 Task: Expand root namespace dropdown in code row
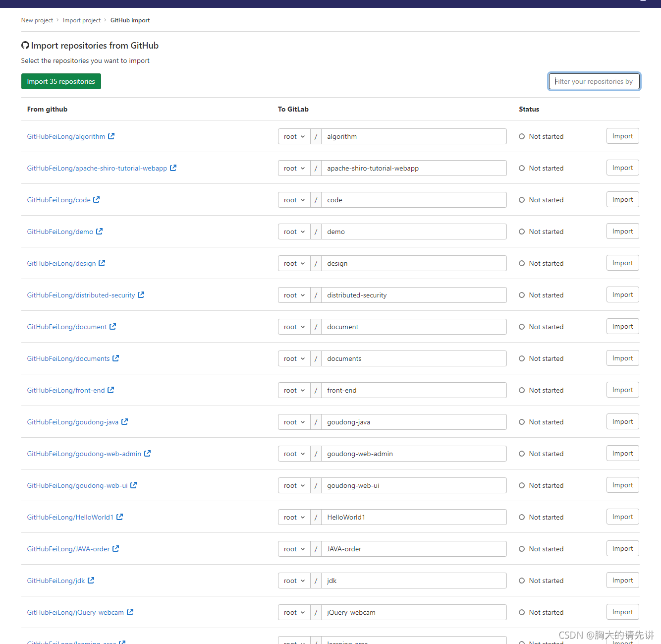294,200
